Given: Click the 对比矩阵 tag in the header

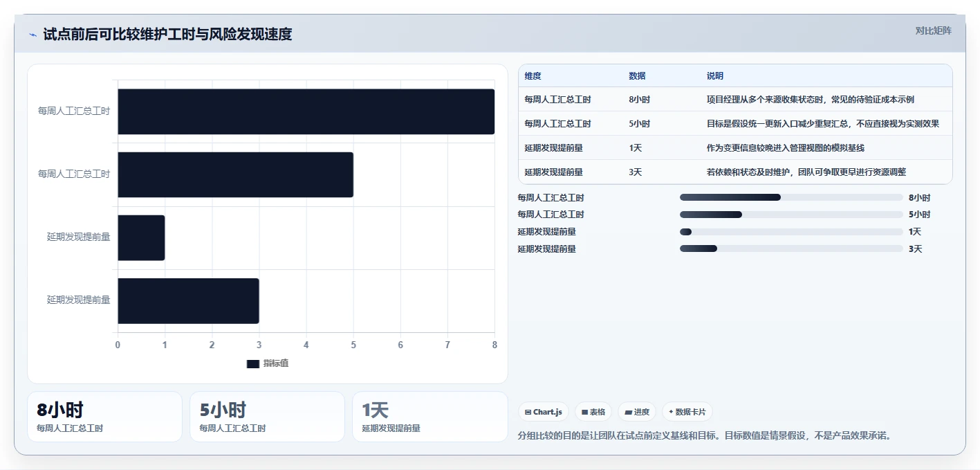Looking at the screenshot, I should [934, 30].
